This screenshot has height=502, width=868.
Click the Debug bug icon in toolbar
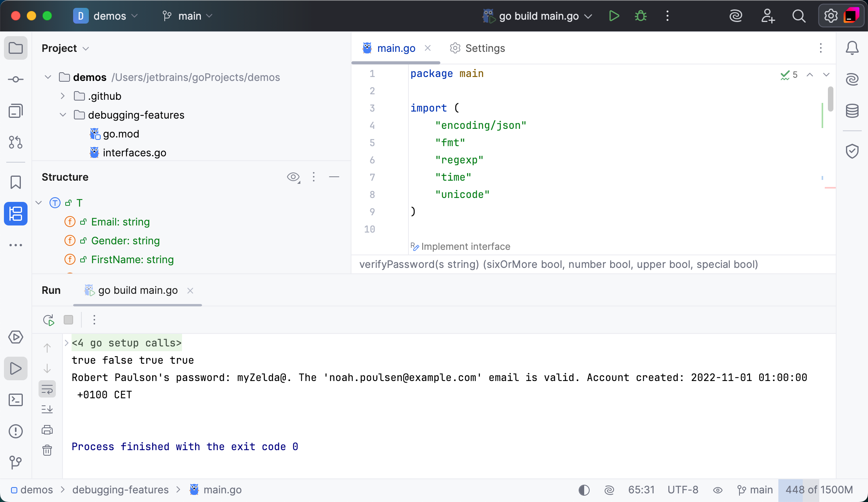641,16
